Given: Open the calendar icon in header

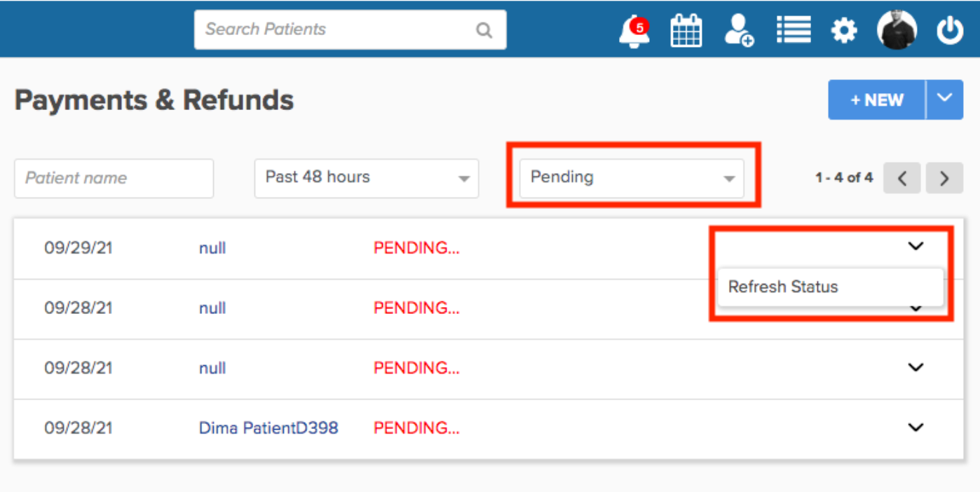Looking at the screenshot, I should click(x=686, y=31).
